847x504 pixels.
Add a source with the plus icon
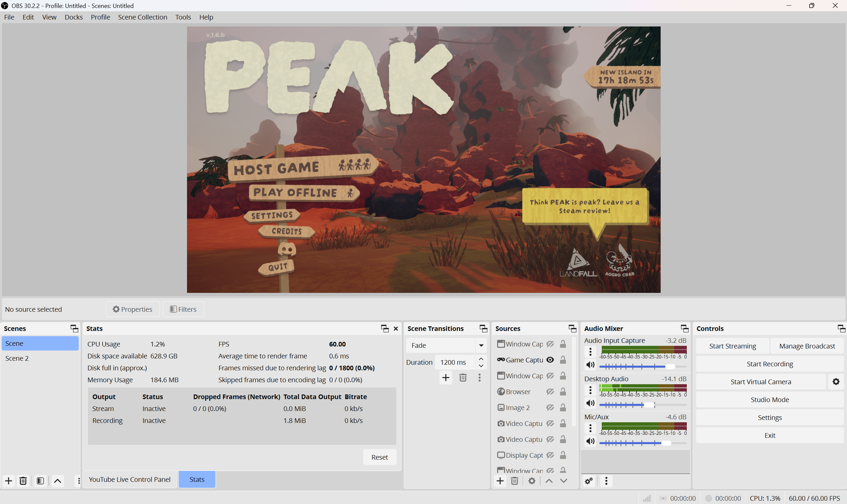coord(500,481)
